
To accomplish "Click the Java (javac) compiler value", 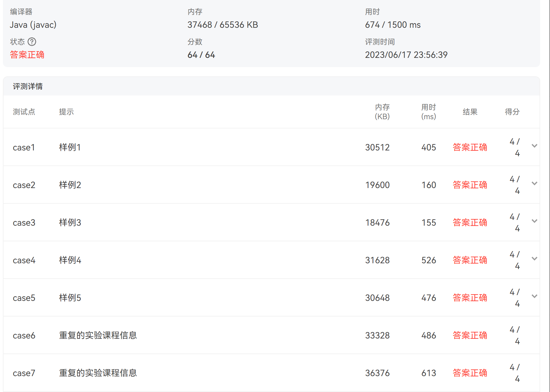I will pyautogui.click(x=33, y=25).
